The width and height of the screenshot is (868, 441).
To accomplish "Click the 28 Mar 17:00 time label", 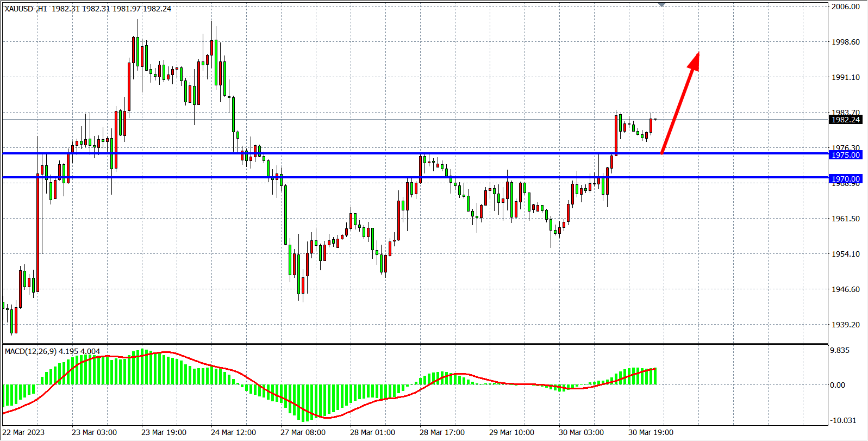I will (x=442, y=432).
